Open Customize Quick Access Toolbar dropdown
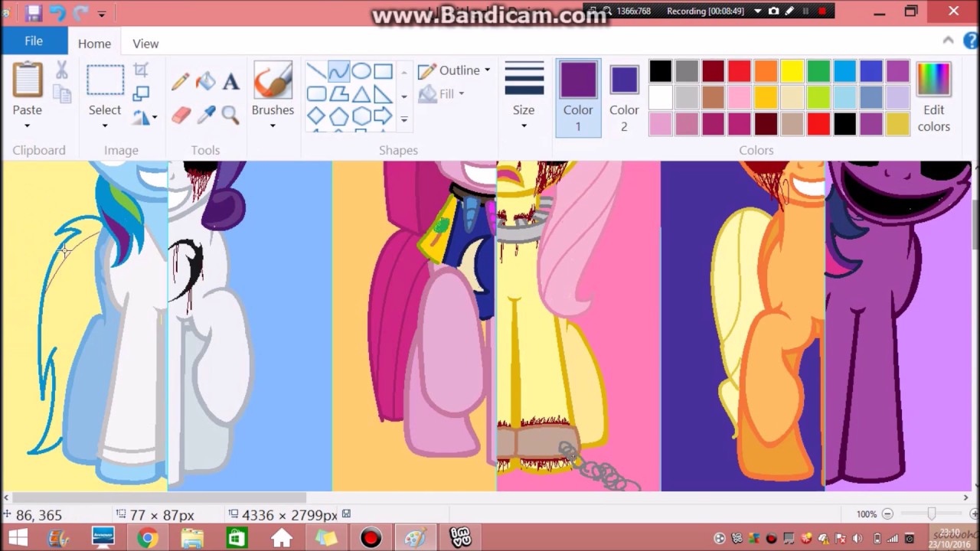The width and height of the screenshot is (980, 551). coord(101,14)
